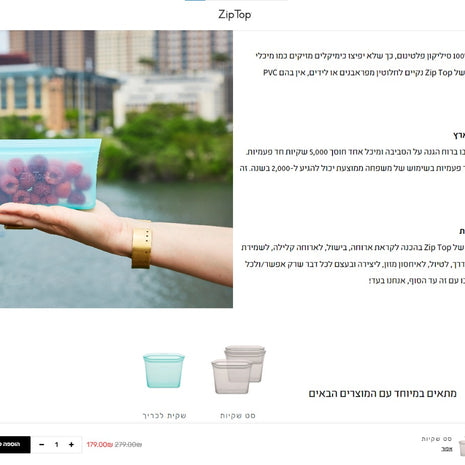
Task: Click the variant text under sticky bar title
Action: tap(447, 449)
